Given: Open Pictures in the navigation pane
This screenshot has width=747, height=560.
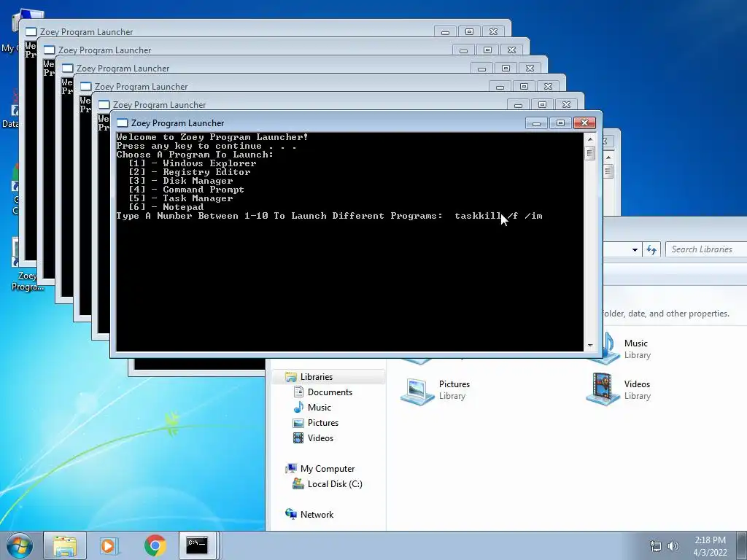Looking at the screenshot, I should 323,422.
